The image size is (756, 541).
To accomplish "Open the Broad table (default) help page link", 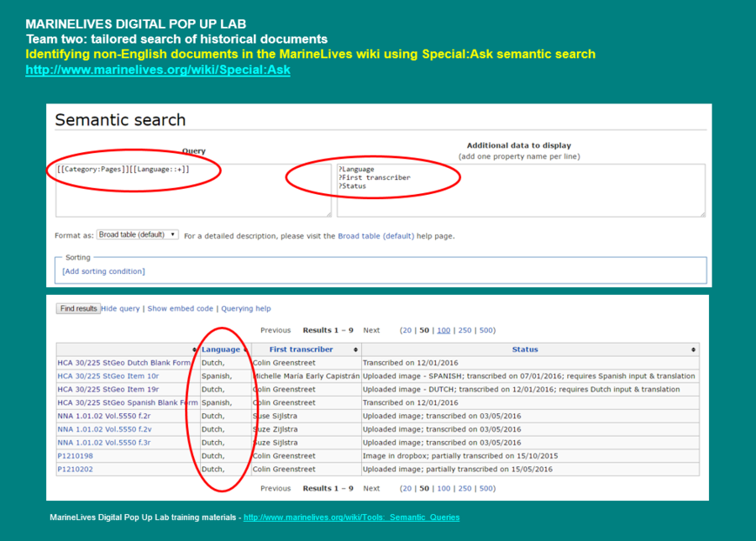I will 375,236.
